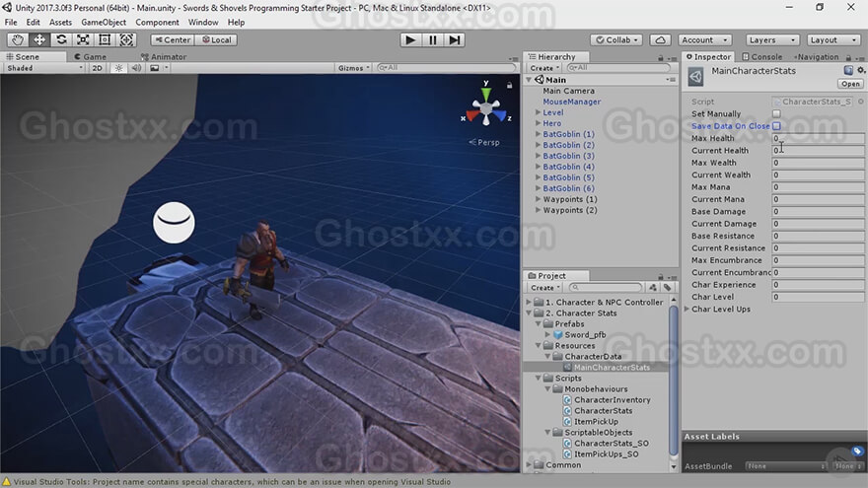
Task: Toggle scene lighting sun icon
Action: click(118, 68)
